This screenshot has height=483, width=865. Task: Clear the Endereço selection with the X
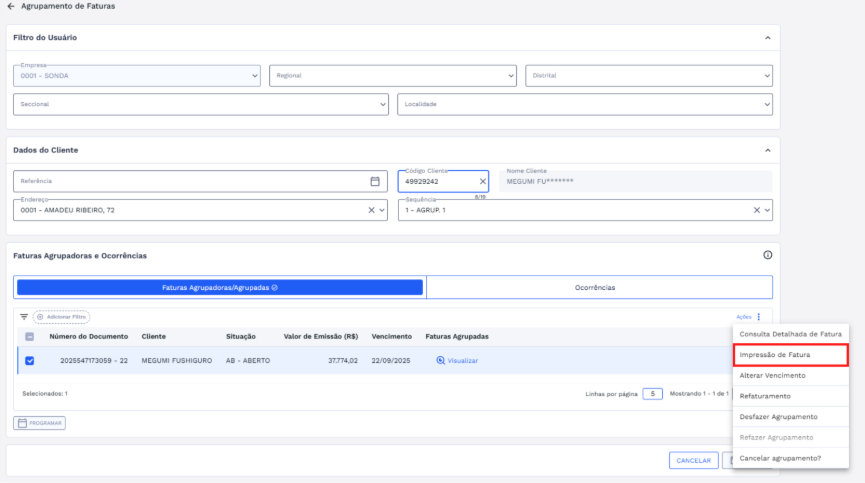point(371,210)
